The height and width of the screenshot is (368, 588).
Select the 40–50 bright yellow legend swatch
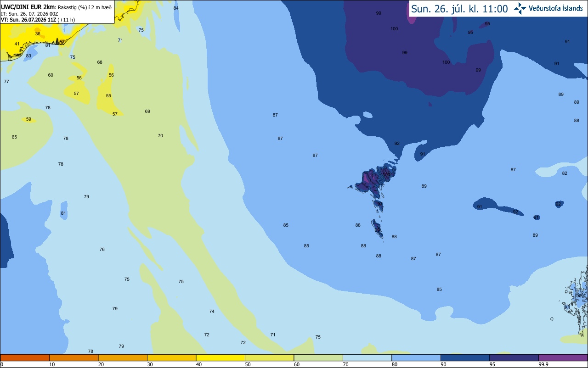click(x=220, y=357)
